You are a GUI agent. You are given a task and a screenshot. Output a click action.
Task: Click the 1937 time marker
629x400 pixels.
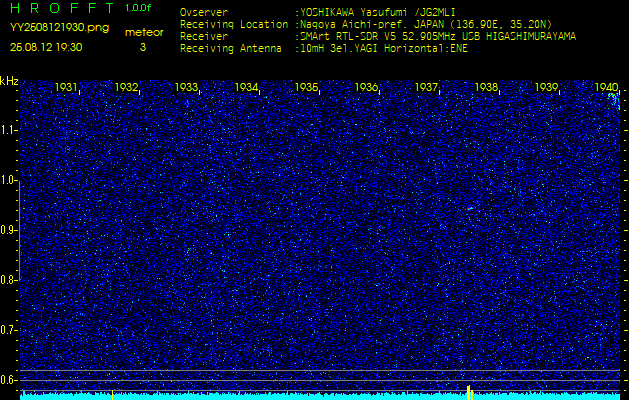[426, 87]
